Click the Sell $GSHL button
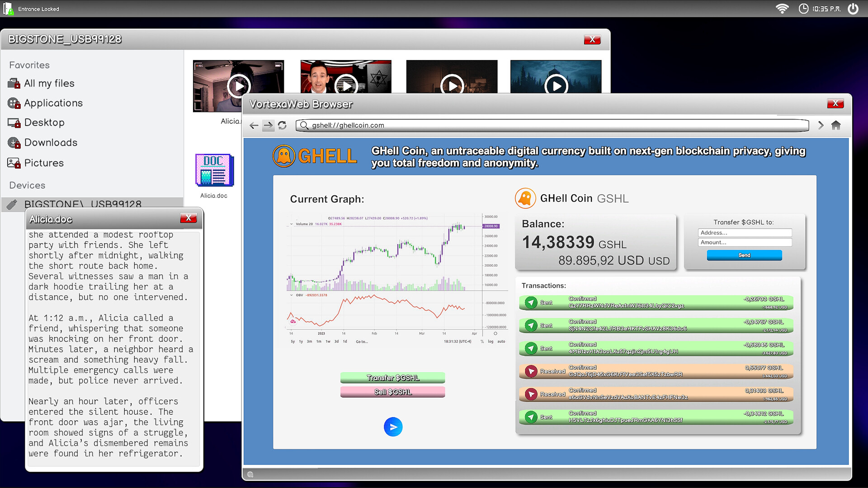The width and height of the screenshot is (868, 488). click(392, 392)
